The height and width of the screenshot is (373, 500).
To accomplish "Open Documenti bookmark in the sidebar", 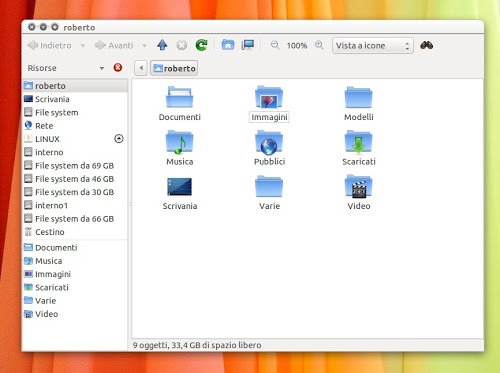I will [75, 248].
